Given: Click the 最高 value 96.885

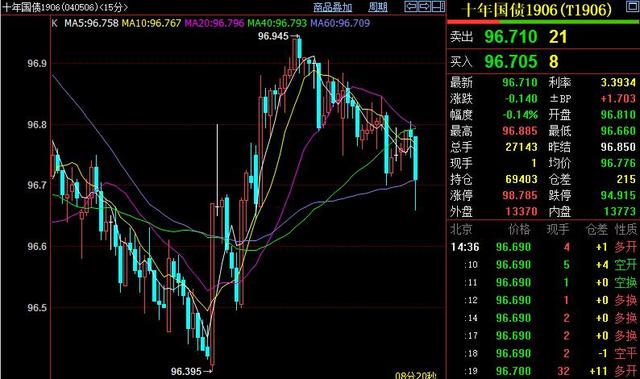Looking at the screenshot, I should (x=520, y=131).
